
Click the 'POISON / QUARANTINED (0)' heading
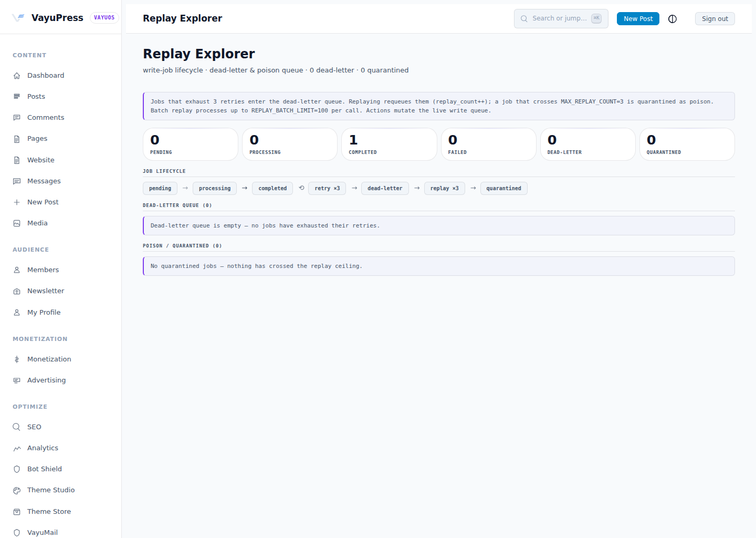coord(182,246)
